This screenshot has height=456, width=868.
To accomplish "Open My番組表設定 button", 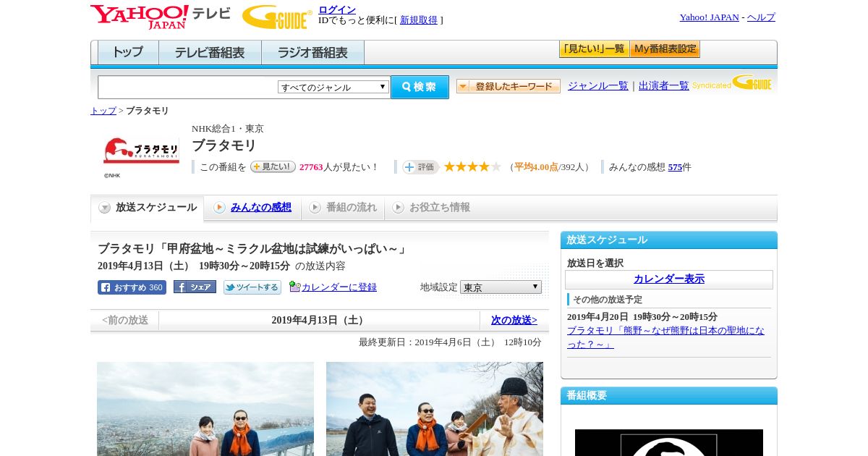I will 665,49.
